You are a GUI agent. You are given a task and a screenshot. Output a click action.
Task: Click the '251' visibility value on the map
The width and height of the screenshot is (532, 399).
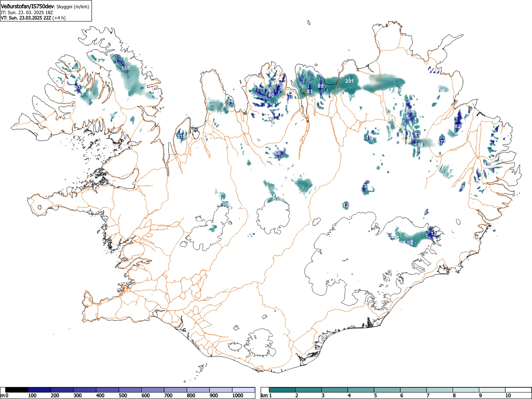tap(350, 81)
